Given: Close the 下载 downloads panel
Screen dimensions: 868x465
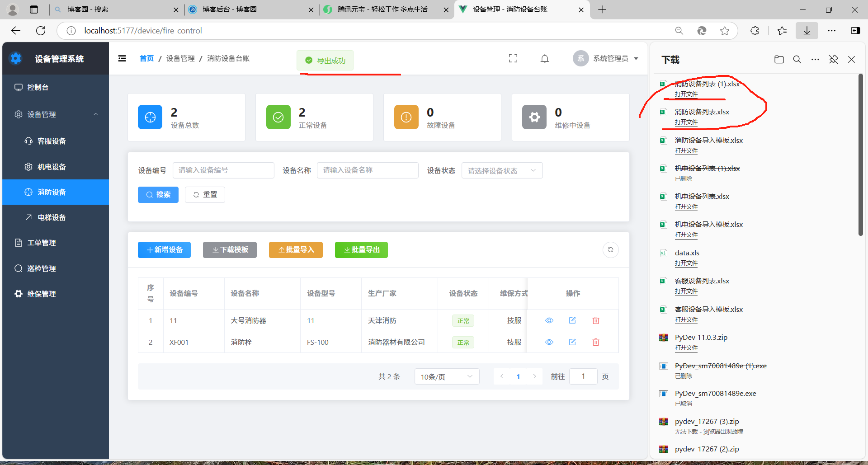Looking at the screenshot, I should click(x=851, y=60).
